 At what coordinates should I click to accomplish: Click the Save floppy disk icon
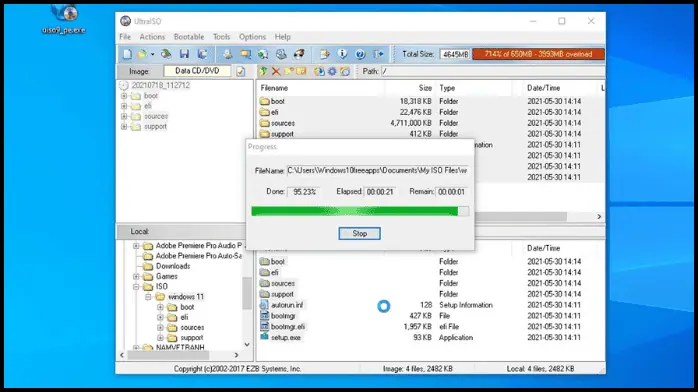(184, 54)
